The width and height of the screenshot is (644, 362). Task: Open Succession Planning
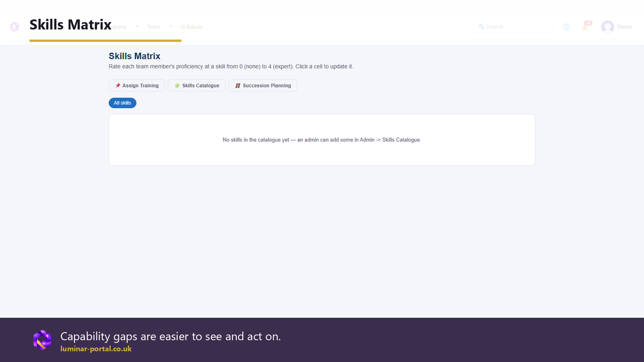coord(263,85)
